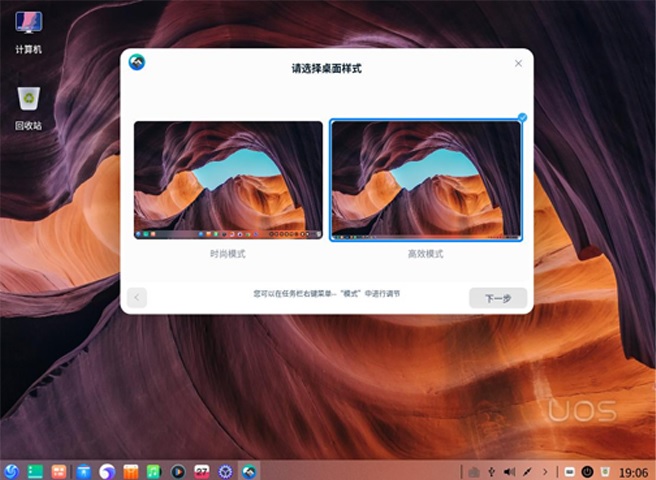Open Control Center gear icon
This screenshot has width=656, height=480.
point(226,472)
